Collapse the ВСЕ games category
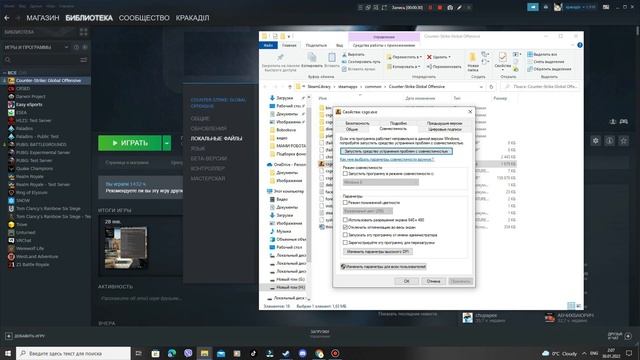This screenshot has width=640, height=360. click(4, 73)
